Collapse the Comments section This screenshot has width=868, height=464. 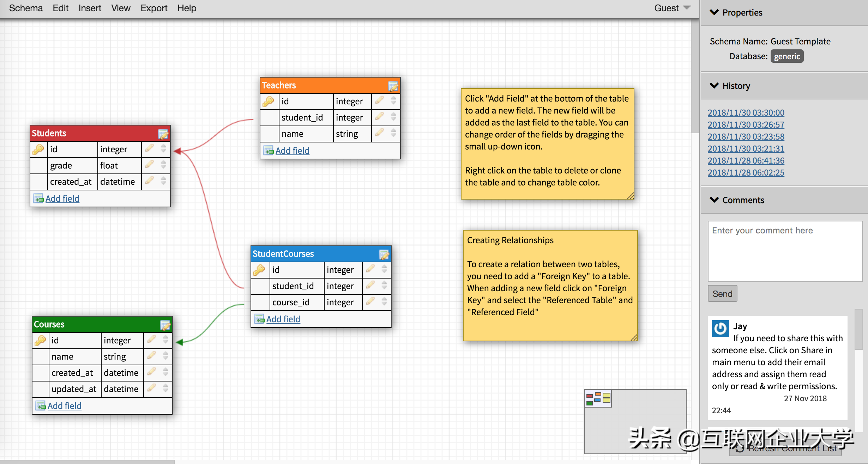tap(714, 200)
